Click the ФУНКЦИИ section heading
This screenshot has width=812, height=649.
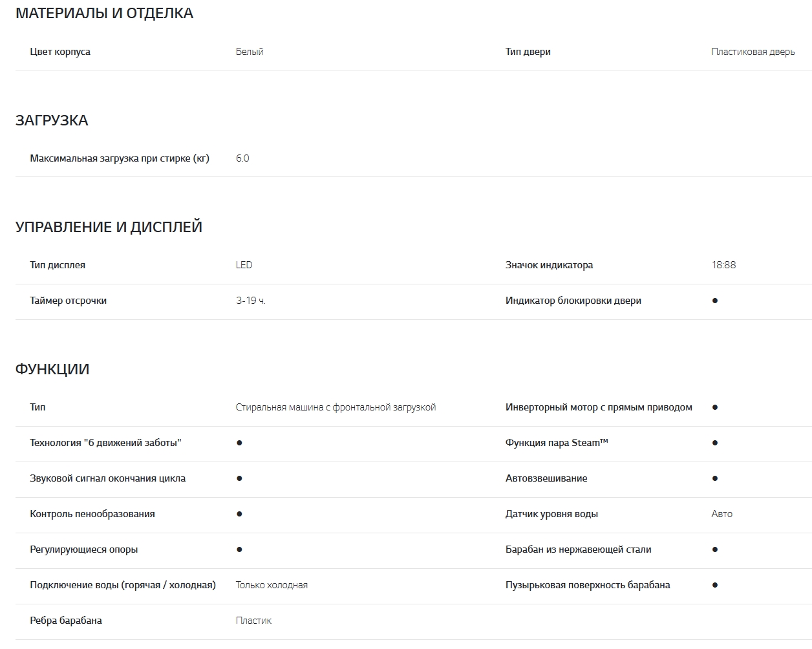52,369
